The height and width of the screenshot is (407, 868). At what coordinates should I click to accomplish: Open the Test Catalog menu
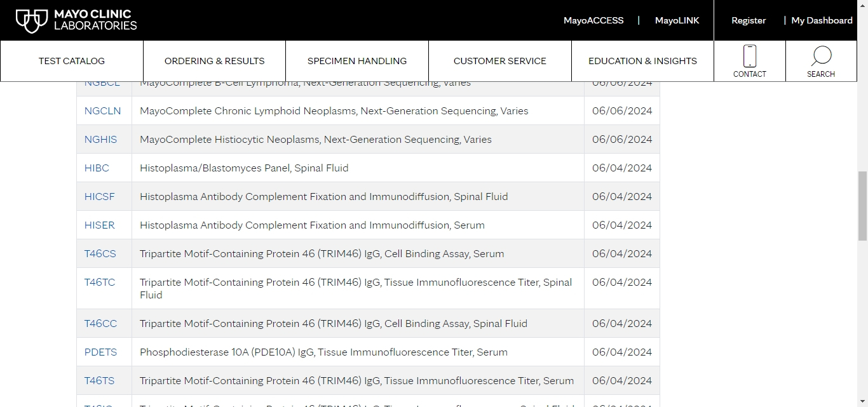(72, 61)
